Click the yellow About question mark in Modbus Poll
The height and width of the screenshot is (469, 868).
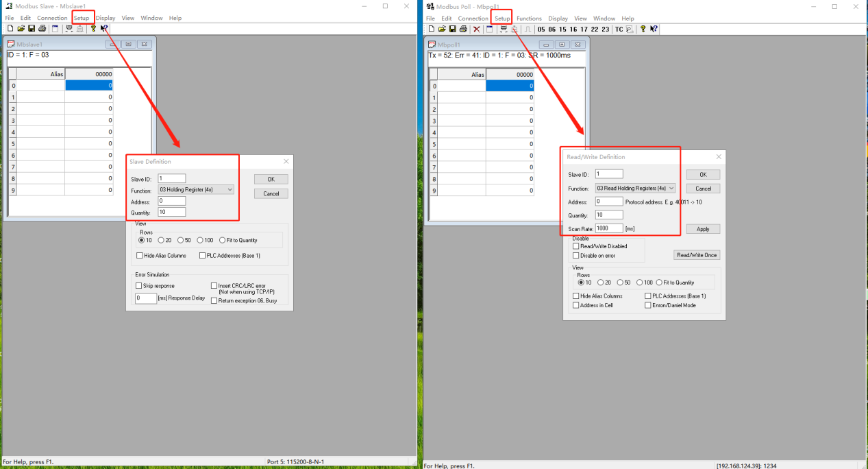click(x=643, y=29)
